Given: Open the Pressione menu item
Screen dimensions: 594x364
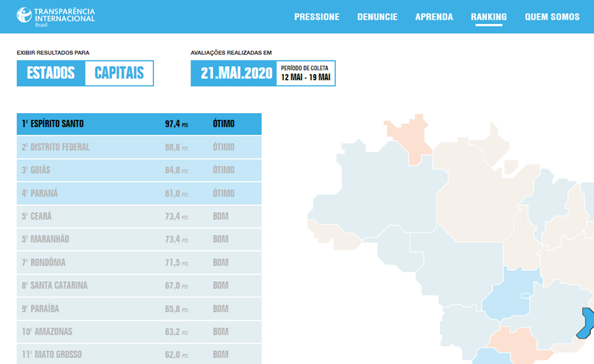Looking at the screenshot, I should click(317, 17).
